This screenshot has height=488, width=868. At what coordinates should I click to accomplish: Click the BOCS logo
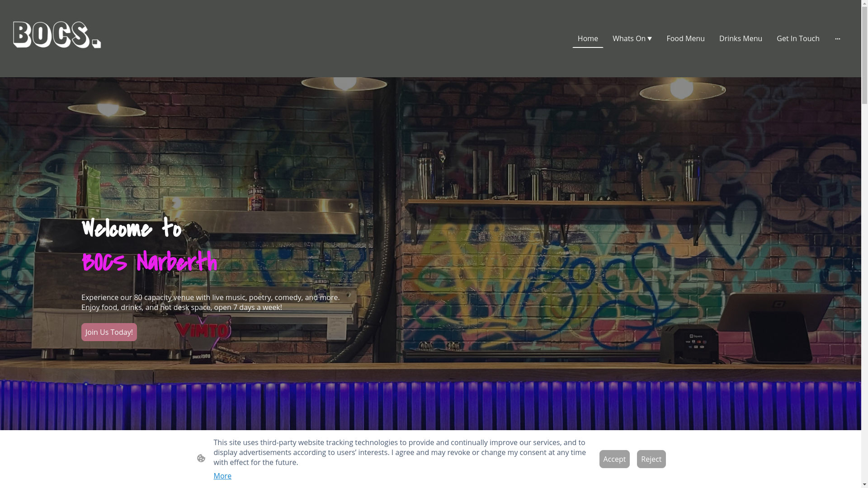point(57,35)
